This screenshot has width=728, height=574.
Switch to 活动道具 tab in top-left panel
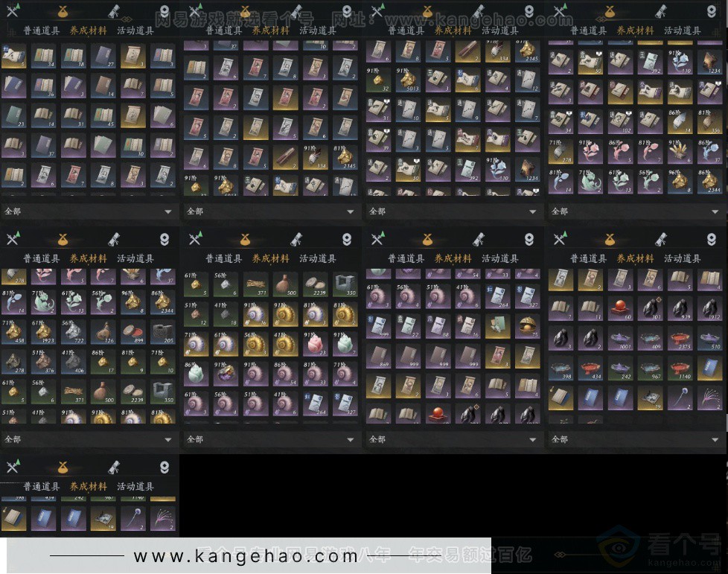[x=135, y=31]
